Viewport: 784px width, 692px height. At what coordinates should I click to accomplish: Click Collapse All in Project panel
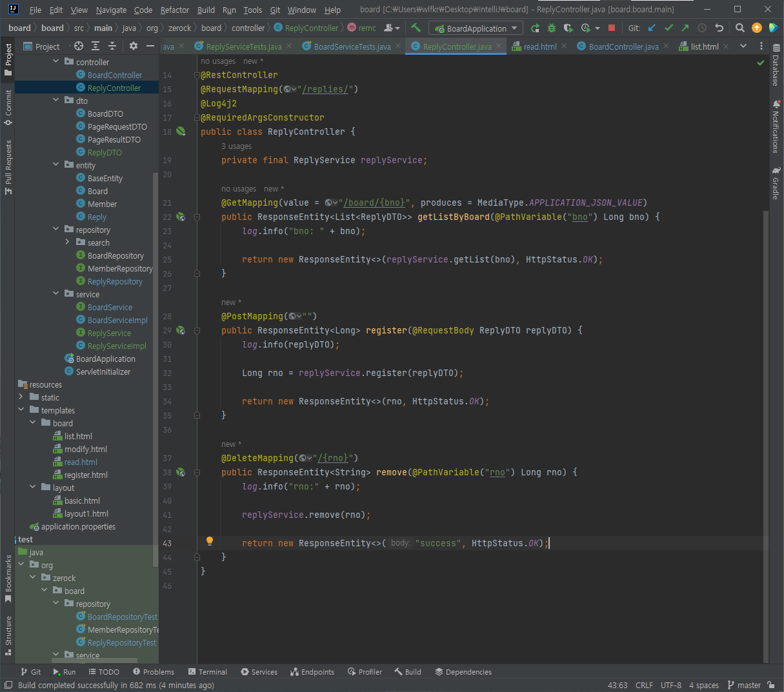[112, 46]
